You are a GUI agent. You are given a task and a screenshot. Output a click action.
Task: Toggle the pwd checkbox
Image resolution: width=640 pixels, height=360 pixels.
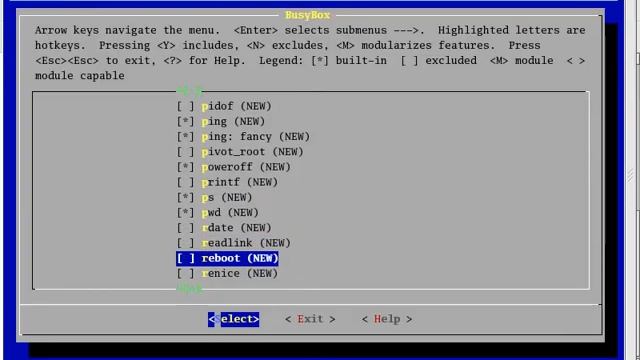[x=185, y=213]
